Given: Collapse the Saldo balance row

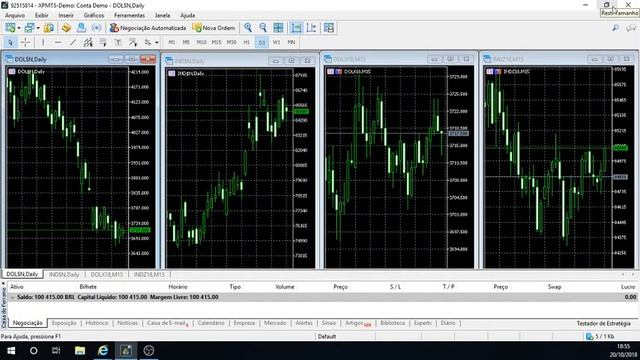Looking at the screenshot, I should [x=12, y=297].
